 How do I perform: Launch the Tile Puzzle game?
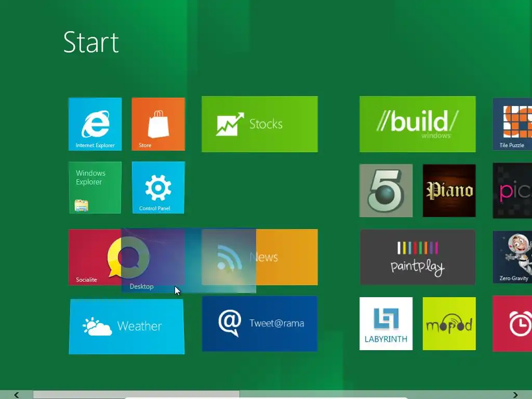point(512,124)
